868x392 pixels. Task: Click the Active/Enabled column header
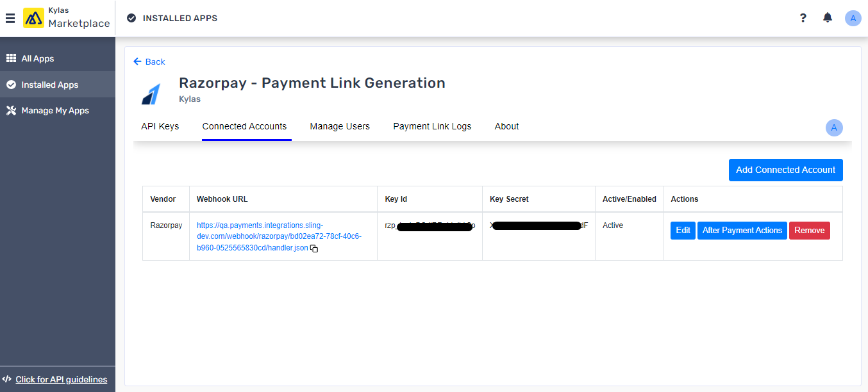tap(630, 199)
